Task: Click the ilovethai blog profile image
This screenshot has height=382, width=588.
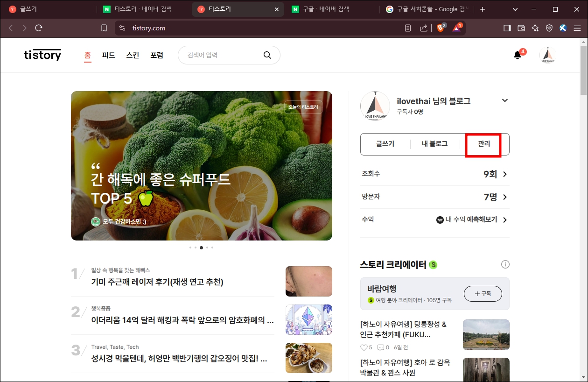Action: coord(375,106)
